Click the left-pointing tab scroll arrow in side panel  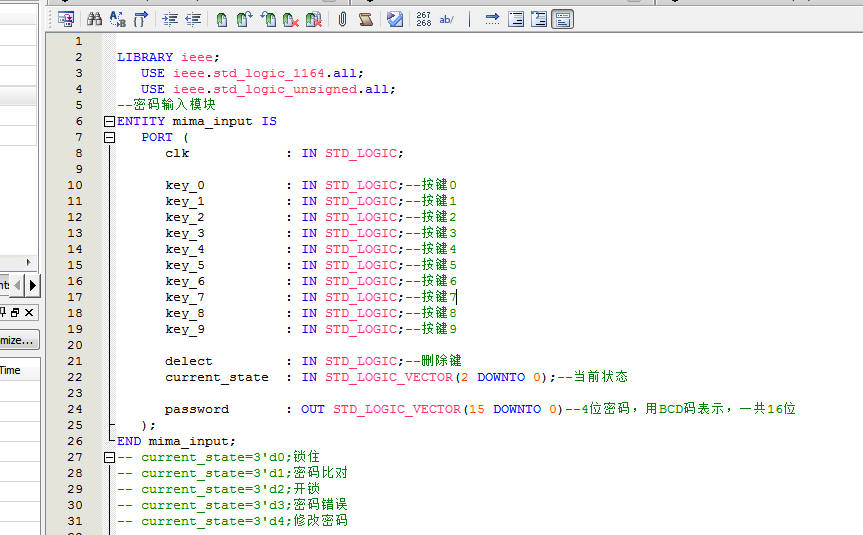click(17, 285)
